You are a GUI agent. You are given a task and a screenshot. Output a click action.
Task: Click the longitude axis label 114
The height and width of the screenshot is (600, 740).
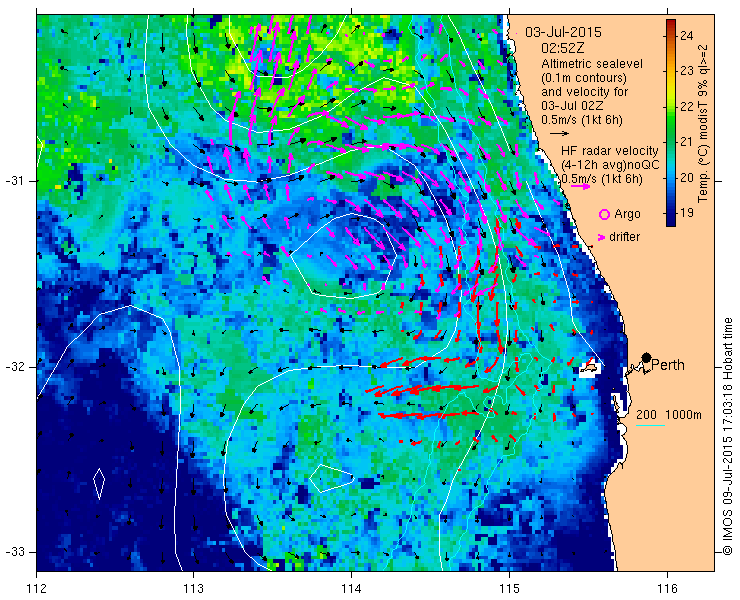(351, 589)
